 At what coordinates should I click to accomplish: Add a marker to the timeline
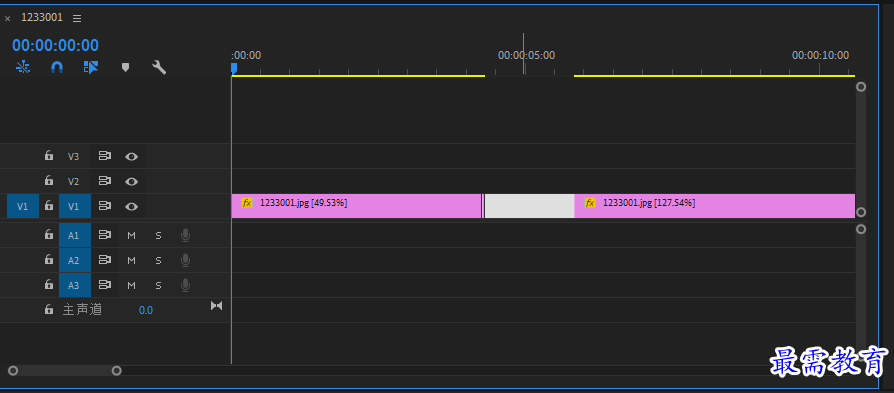coord(125,67)
